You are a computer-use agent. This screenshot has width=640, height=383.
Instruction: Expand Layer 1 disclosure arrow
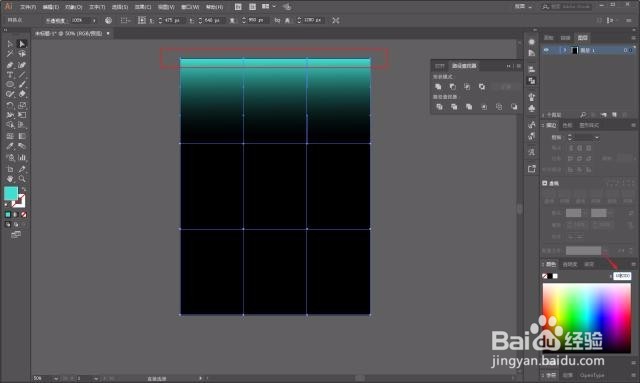pyautogui.click(x=565, y=50)
